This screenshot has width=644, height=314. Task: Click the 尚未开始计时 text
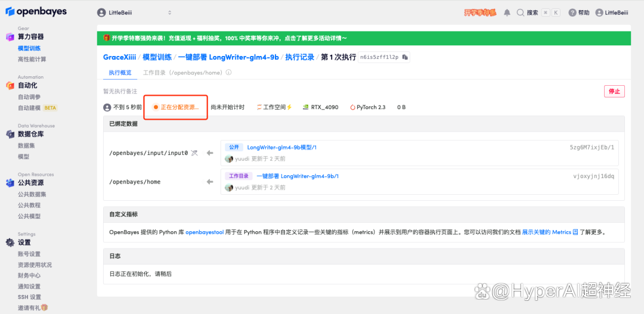coord(228,107)
